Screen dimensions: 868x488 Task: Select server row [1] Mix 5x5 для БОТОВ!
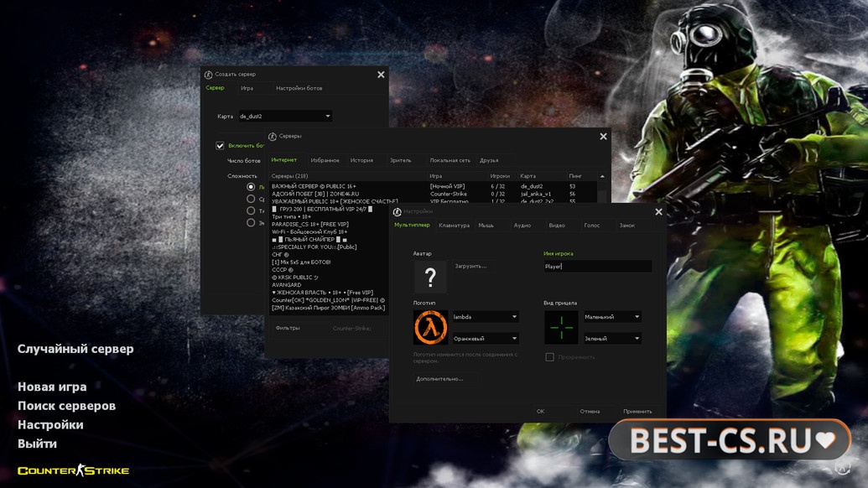tap(329, 262)
